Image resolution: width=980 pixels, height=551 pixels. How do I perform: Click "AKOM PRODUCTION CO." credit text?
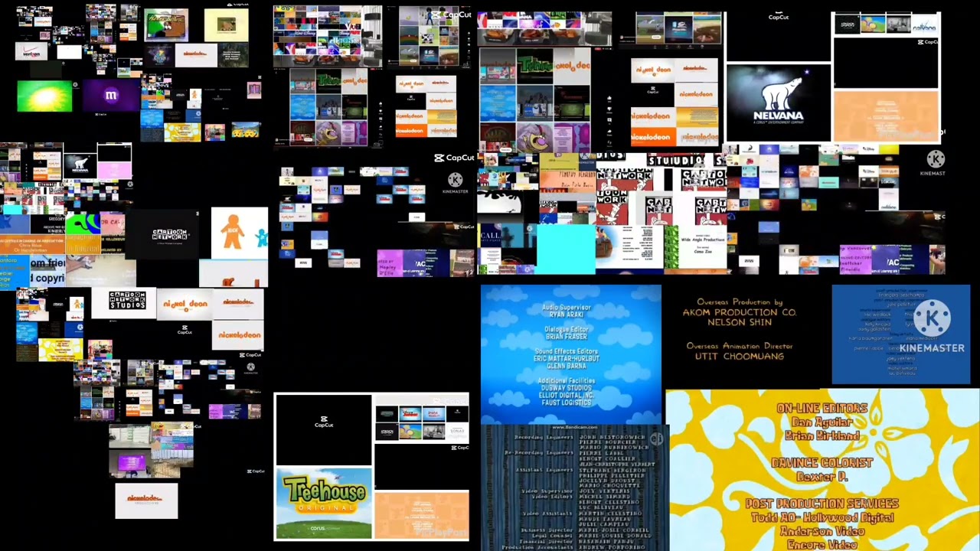tap(740, 312)
